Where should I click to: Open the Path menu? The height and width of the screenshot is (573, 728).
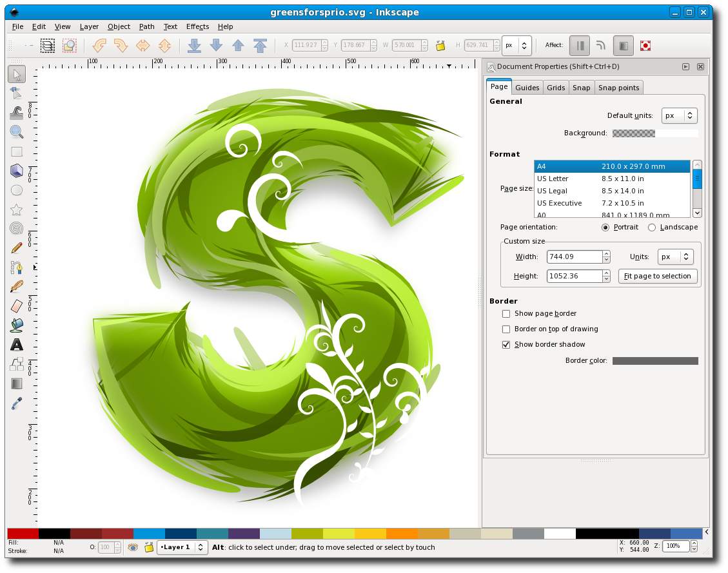click(147, 26)
